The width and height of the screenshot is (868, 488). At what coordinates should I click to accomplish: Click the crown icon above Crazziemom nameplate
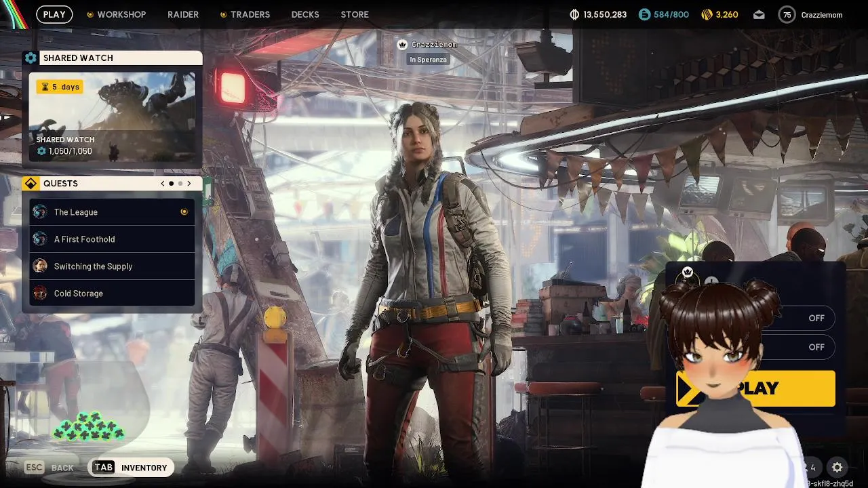coord(402,45)
